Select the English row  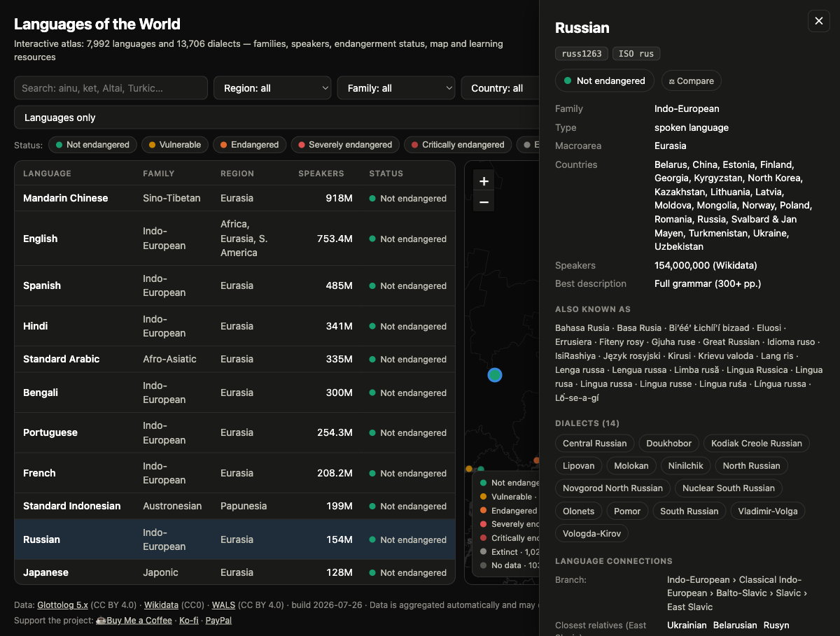point(234,239)
